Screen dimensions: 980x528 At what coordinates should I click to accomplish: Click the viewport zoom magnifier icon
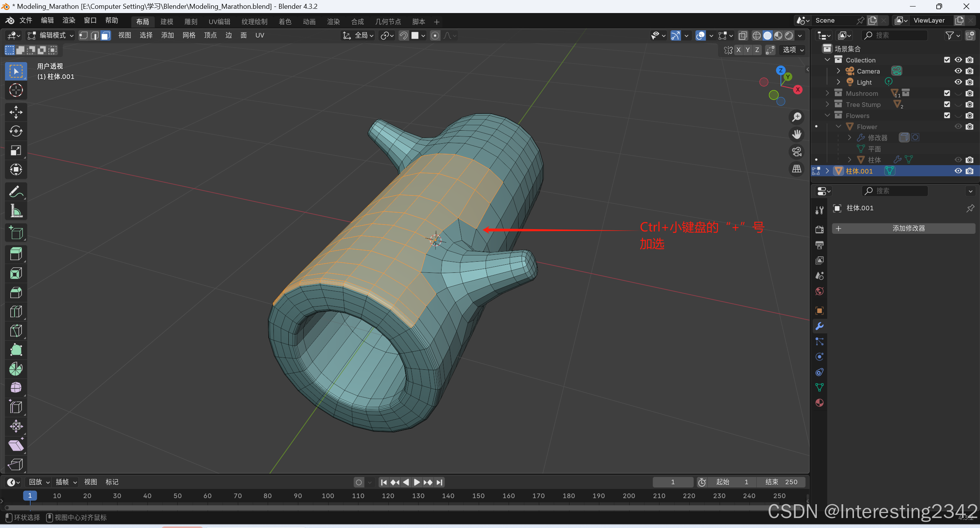coord(797,117)
